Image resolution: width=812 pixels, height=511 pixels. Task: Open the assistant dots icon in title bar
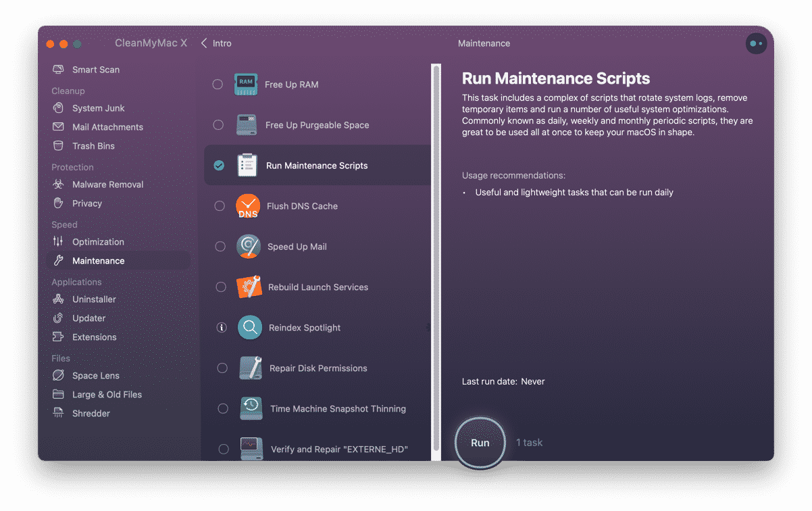pyautogui.click(x=756, y=43)
